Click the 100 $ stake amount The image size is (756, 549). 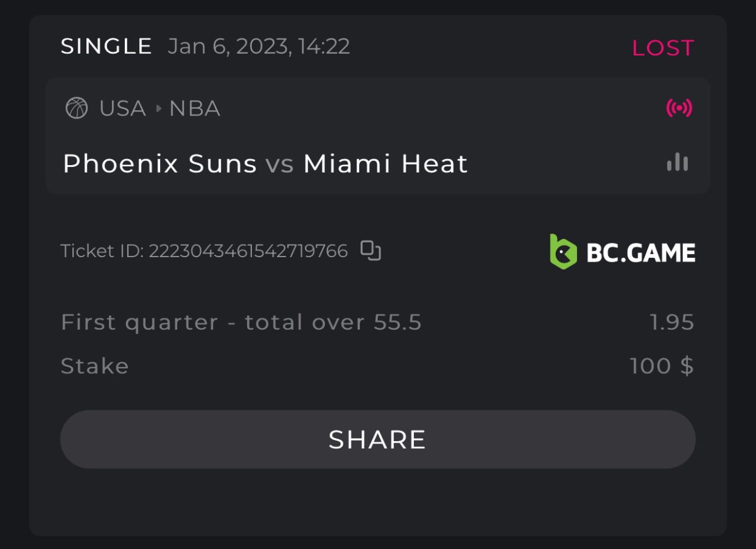[661, 366]
